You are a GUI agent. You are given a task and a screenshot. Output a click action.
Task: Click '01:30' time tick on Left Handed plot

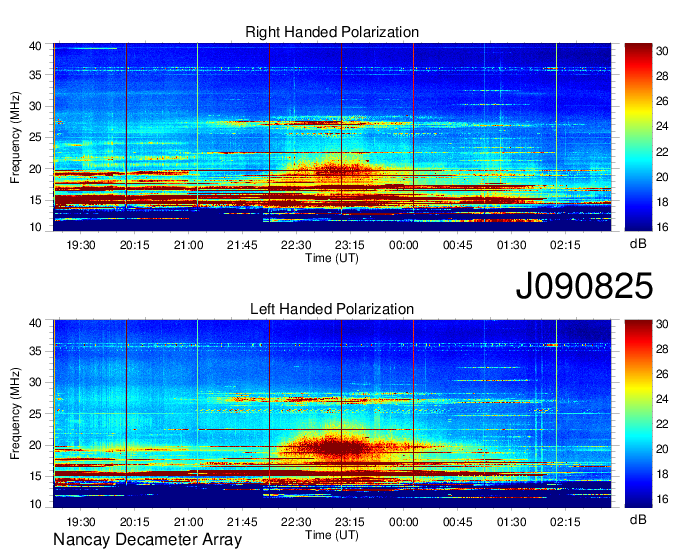coord(511,522)
